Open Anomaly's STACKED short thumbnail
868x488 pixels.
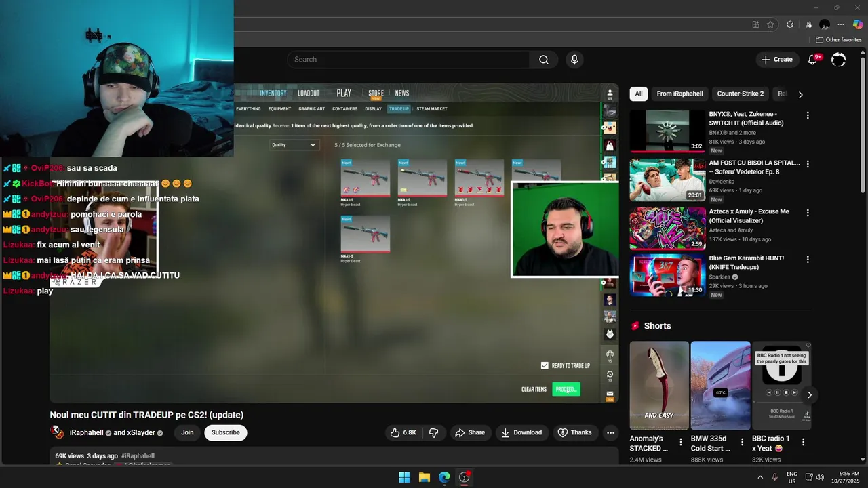tap(659, 385)
